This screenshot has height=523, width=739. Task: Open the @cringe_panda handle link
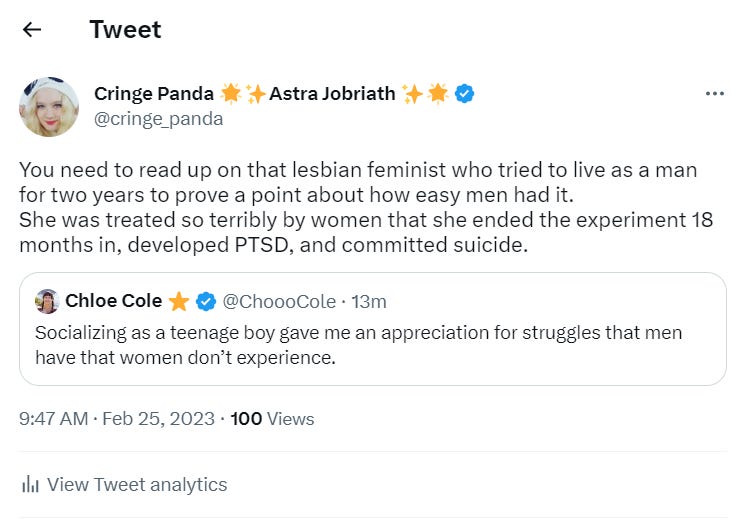point(158,119)
